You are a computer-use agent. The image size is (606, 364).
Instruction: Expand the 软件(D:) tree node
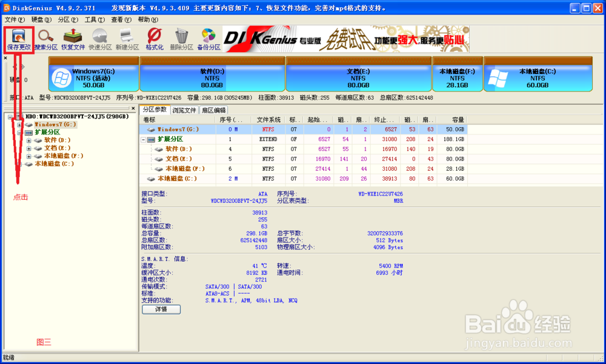click(28, 141)
